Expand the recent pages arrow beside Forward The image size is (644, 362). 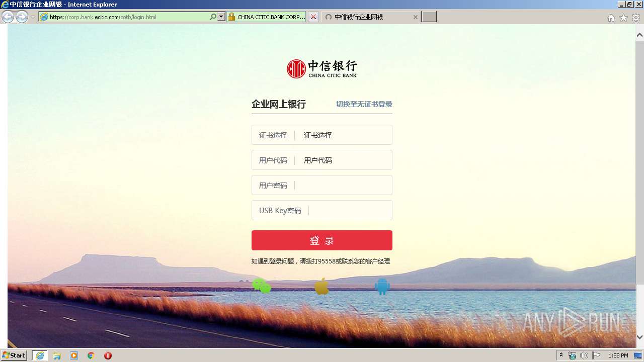tap(33, 17)
